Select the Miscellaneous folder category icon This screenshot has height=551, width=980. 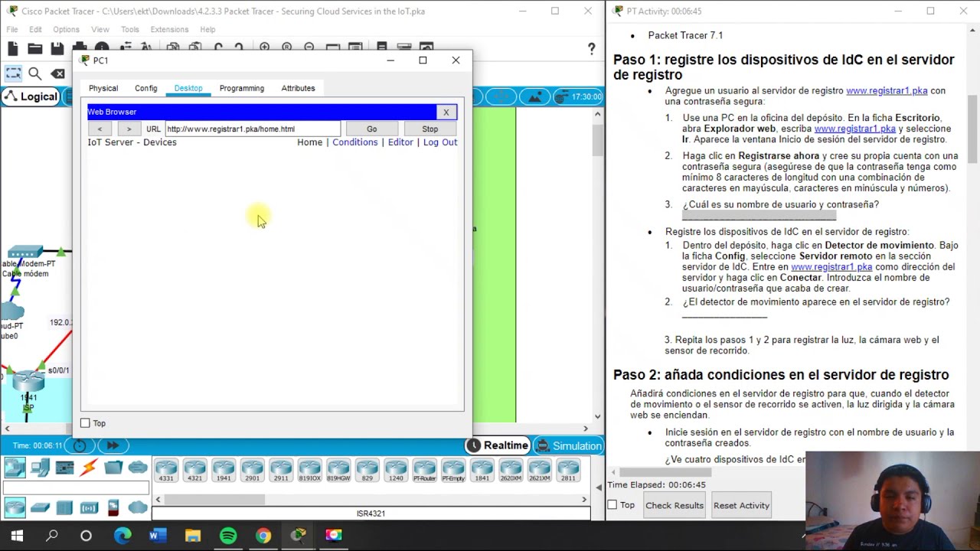click(113, 467)
